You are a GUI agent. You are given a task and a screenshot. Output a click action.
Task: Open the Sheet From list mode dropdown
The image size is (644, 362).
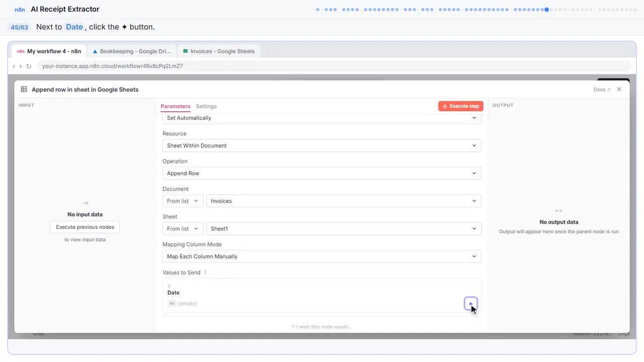[x=183, y=229]
